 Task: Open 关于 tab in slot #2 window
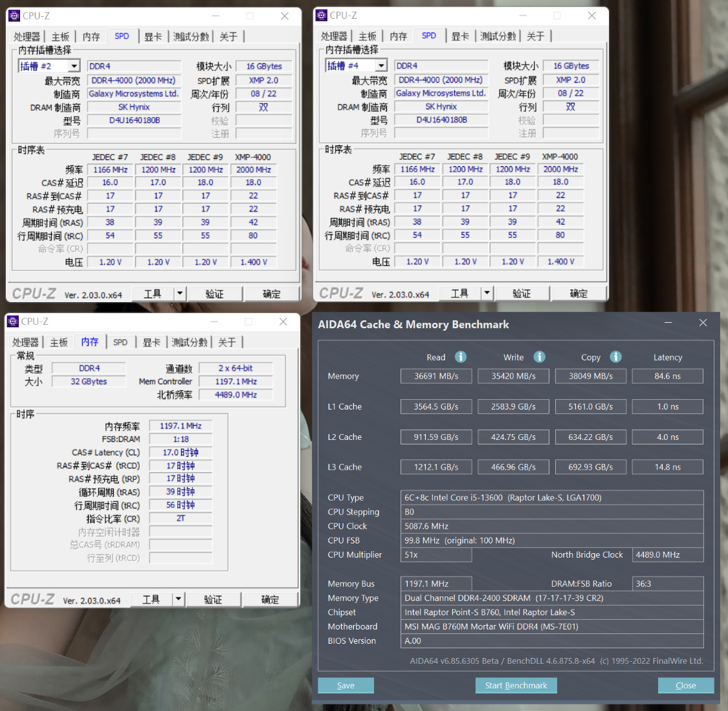228,37
